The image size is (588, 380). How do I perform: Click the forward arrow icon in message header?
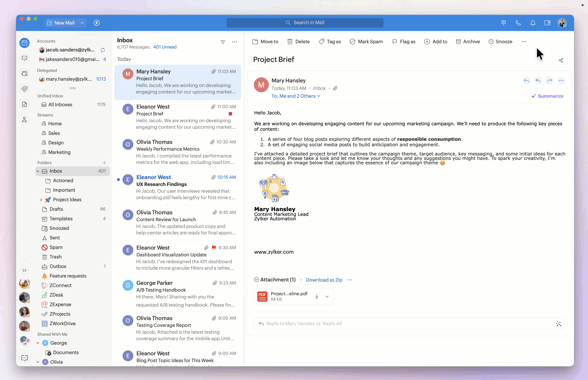coord(549,80)
